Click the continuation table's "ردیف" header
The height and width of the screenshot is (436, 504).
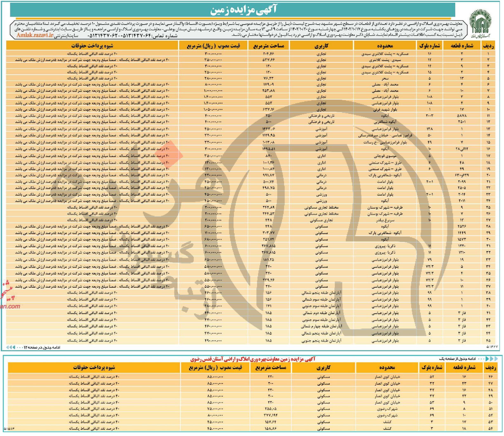(490, 368)
